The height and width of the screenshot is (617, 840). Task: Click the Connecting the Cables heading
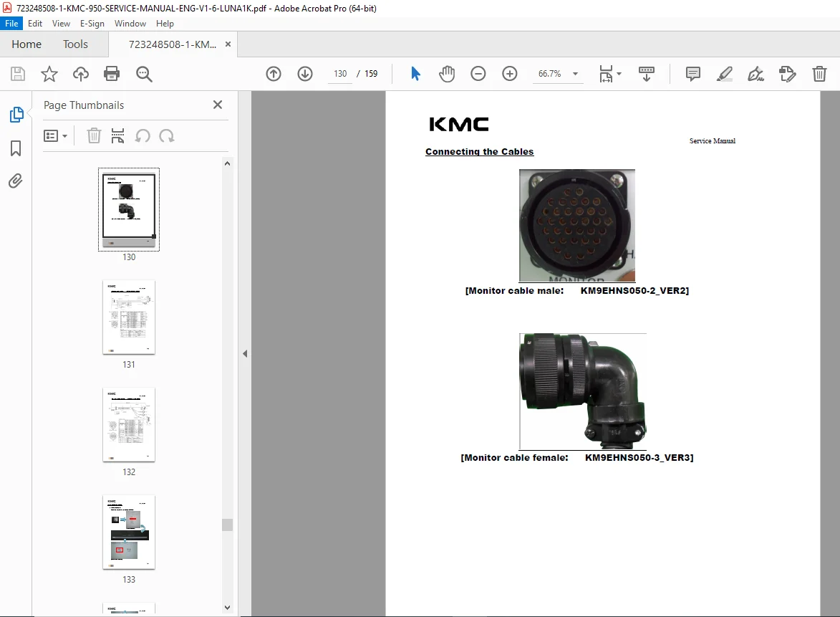480,152
